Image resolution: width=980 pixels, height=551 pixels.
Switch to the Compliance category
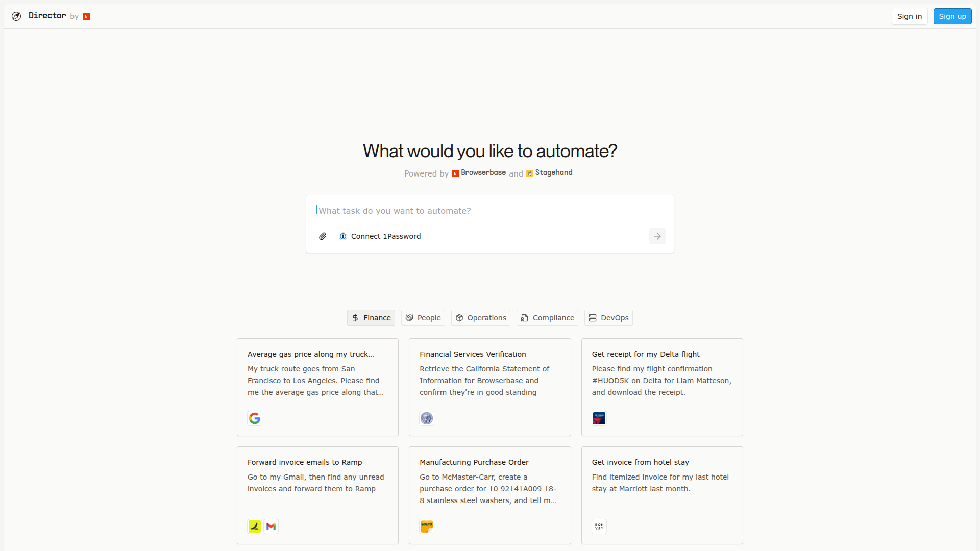(547, 317)
